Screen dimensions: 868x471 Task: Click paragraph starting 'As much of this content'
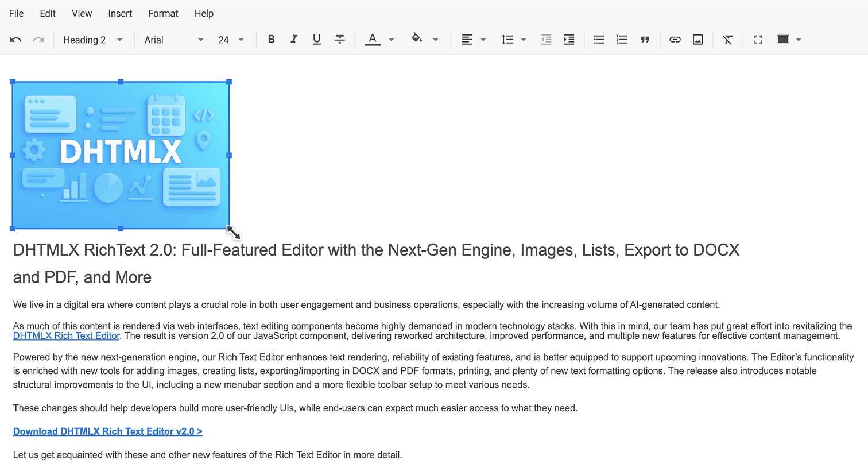coord(432,331)
